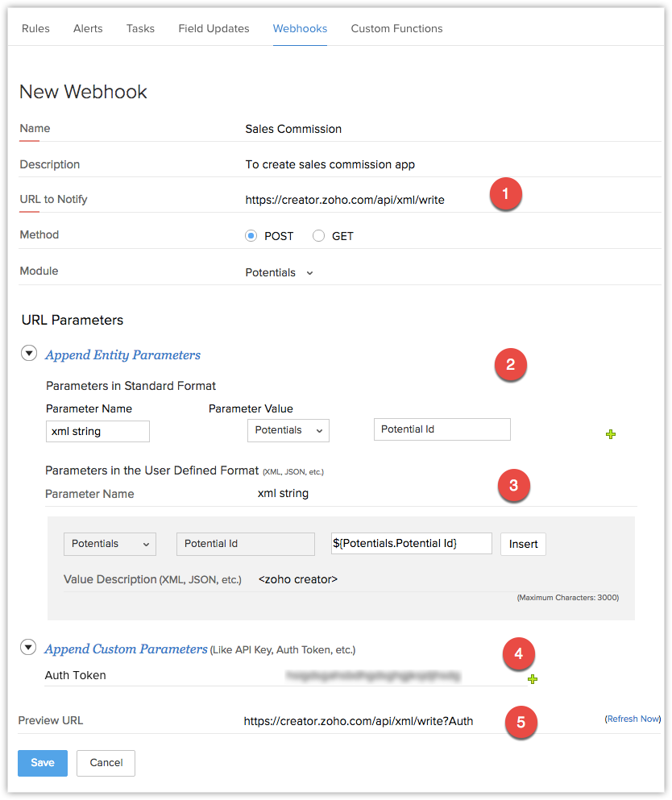Open the Rules tab
Image resolution: width=672 pixels, height=800 pixels.
tap(35, 28)
